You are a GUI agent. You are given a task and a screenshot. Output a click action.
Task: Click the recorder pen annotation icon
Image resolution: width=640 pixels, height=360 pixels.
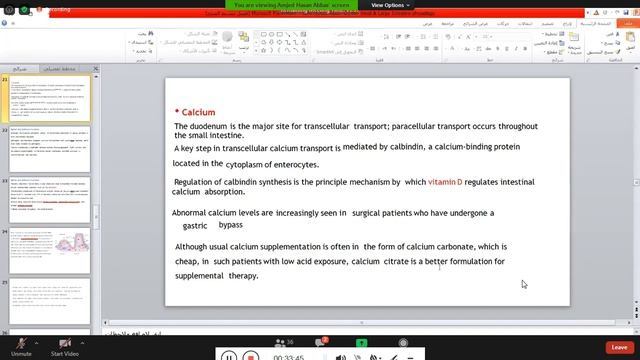pos(393,358)
